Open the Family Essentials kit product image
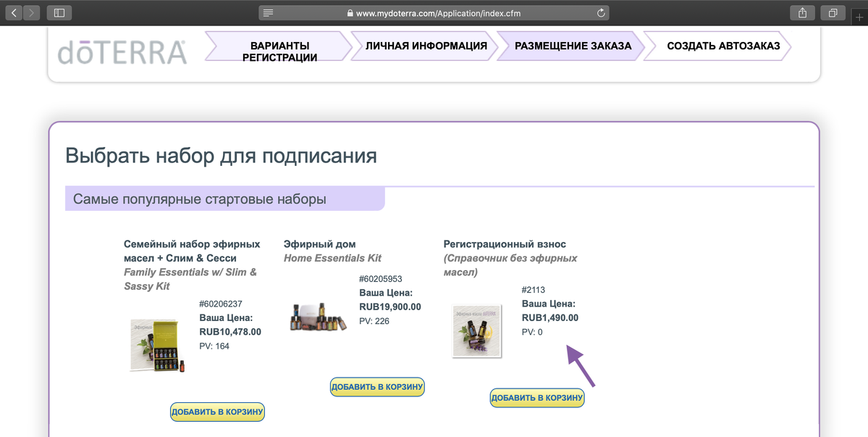 coord(158,345)
